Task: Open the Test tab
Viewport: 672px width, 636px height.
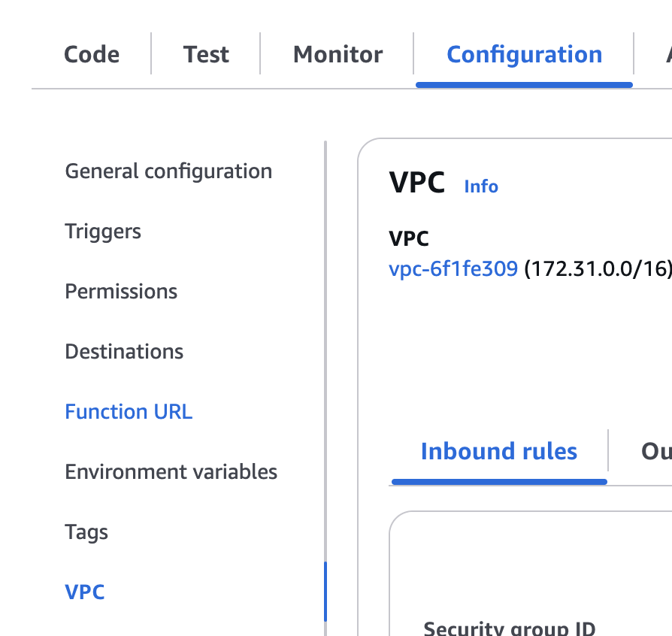Action: 206,54
